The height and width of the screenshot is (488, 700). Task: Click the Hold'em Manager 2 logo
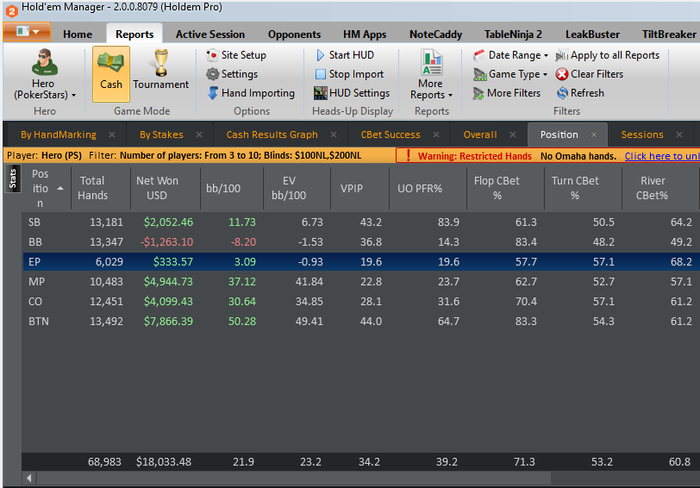pyautogui.click(x=11, y=11)
